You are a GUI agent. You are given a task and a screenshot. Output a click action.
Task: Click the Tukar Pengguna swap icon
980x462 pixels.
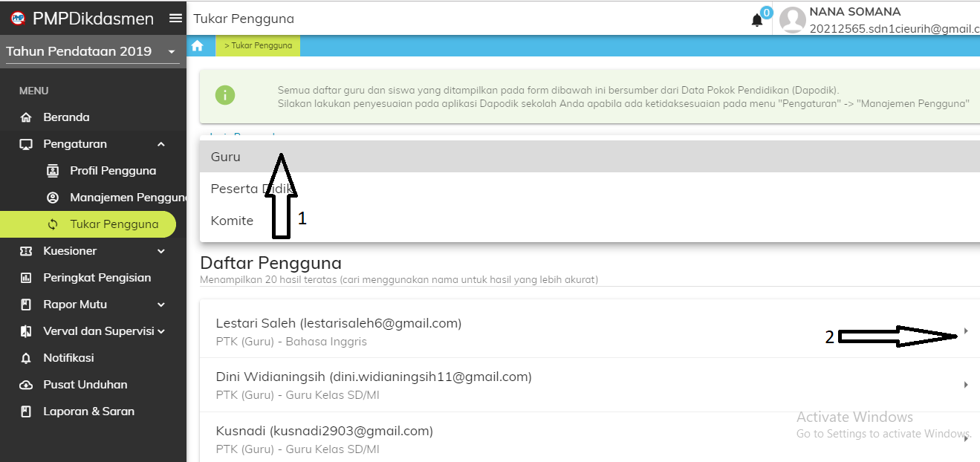[x=53, y=224]
